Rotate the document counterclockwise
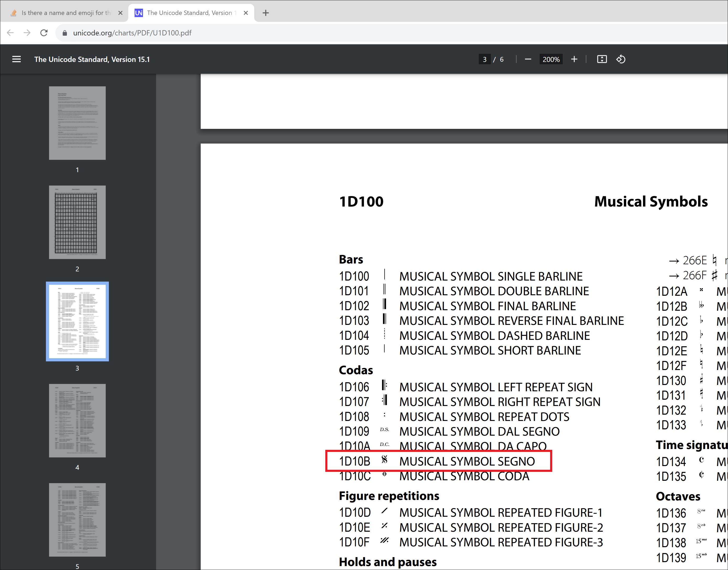This screenshot has width=728, height=570. [620, 59]
